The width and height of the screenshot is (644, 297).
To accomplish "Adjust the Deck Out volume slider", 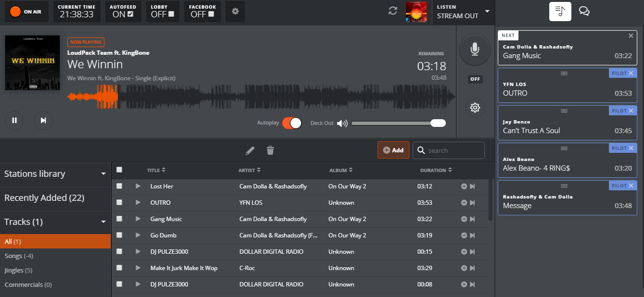I will click(399, 123).
